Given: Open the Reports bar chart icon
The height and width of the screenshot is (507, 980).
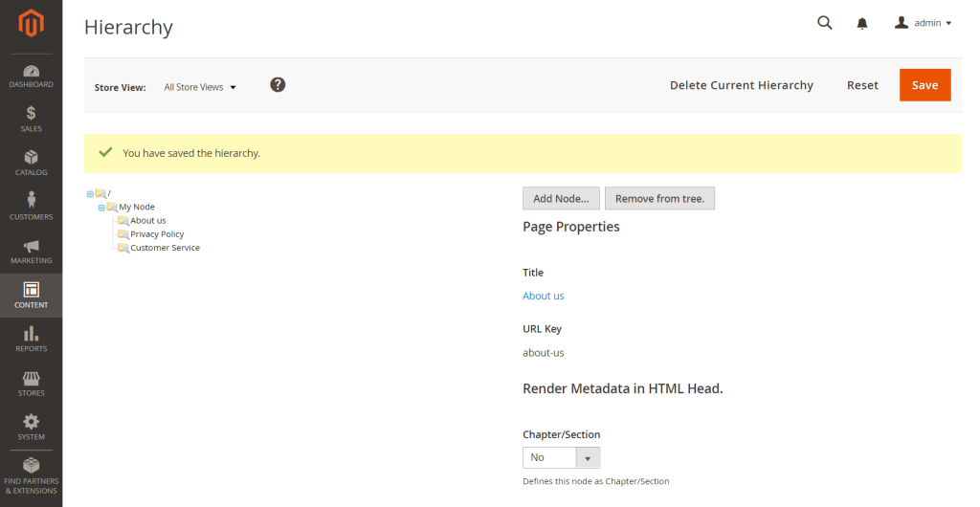Looking at the screenshot, I should click(31, 334).
